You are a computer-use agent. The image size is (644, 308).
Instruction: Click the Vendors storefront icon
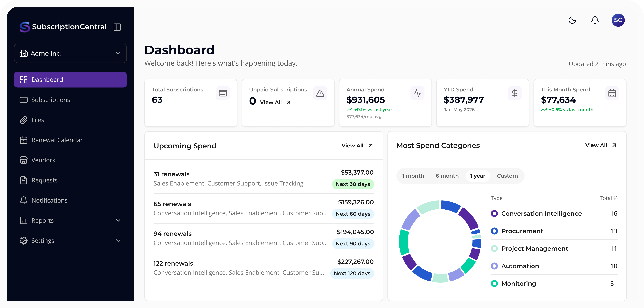point(23,160)
